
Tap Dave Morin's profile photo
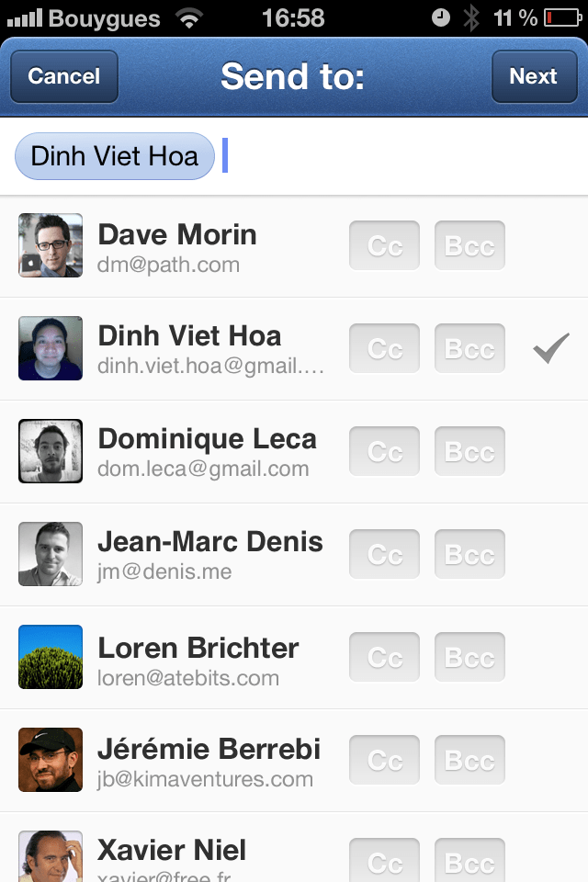click(51, 245)
